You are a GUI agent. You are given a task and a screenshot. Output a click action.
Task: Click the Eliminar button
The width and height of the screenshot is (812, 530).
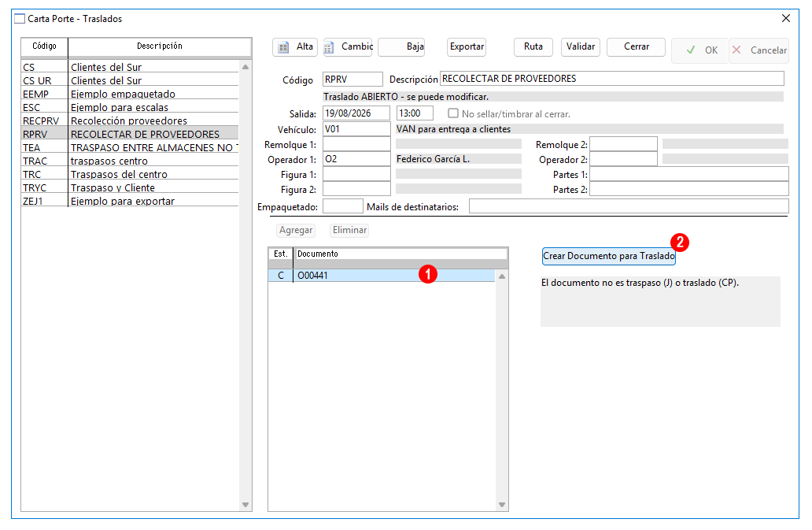pyautogui.click(x=349, y=230)
